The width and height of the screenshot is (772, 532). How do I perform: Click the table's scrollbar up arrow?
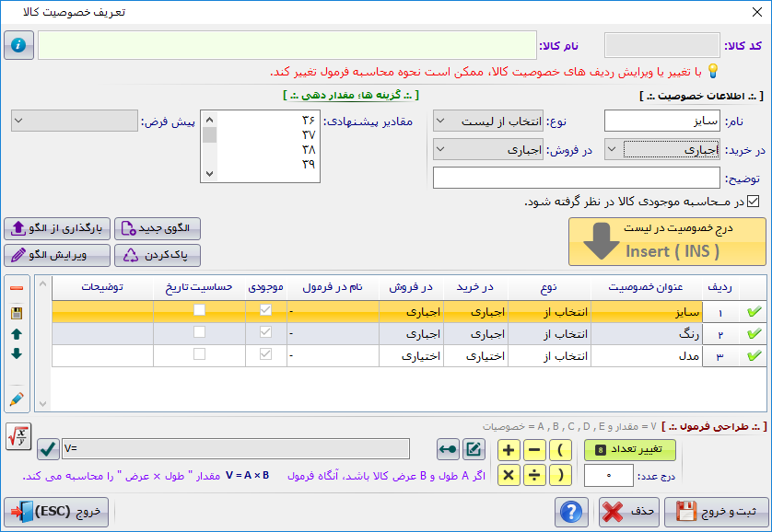(x=42, y=284)
